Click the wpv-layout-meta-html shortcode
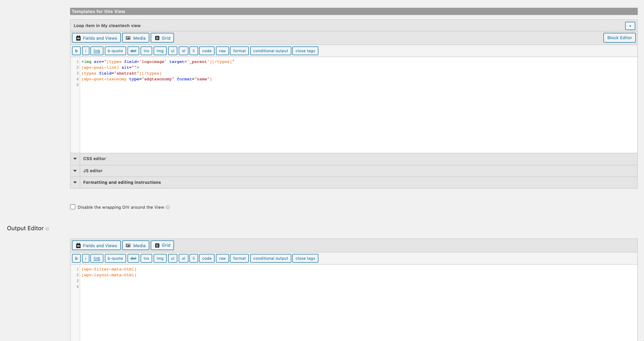This screenshot has width=644, height=341. coord(109,275)
